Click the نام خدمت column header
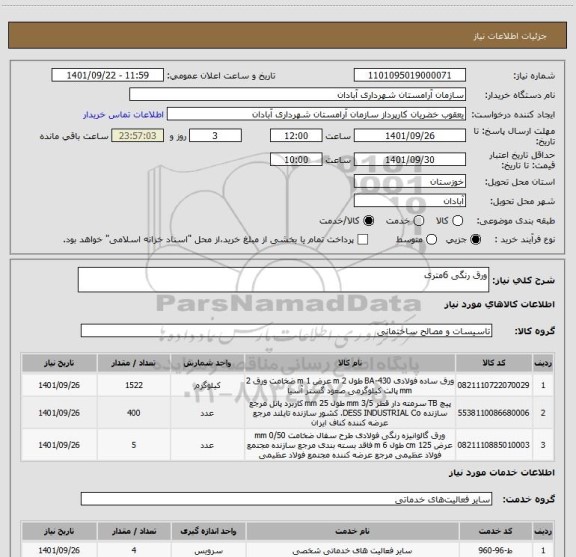Viewport: 576px width, 557px height. point(352,531)
